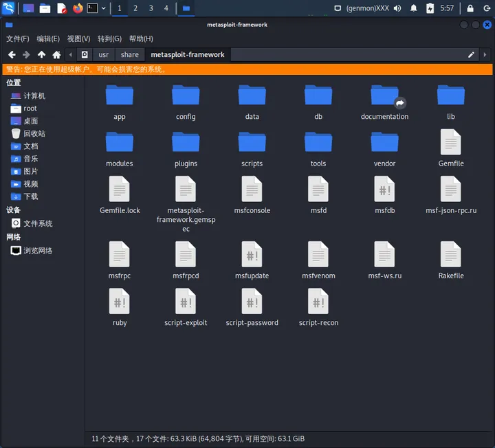The width and height of the screenshot is (495, 448).
Task: Open the modules folder
Action: point(120,149)
